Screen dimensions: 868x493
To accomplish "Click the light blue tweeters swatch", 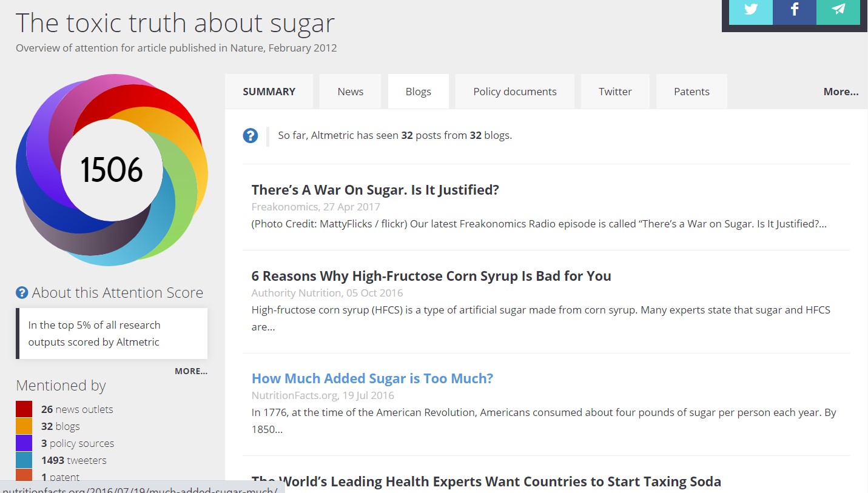I will click(24, 460).
